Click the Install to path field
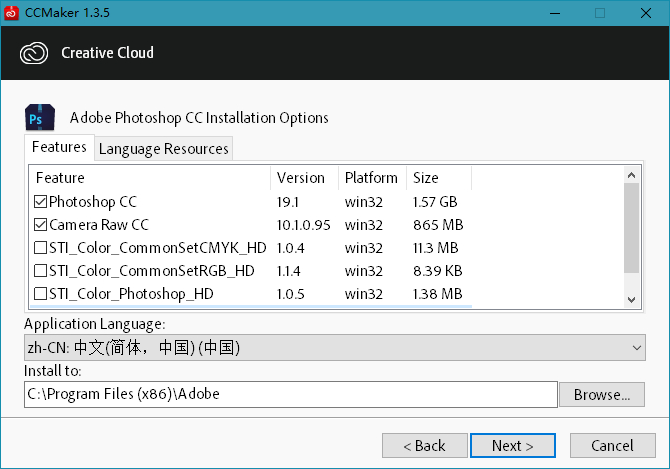Screen dimensions: 670x469 [x=291, y=394]
